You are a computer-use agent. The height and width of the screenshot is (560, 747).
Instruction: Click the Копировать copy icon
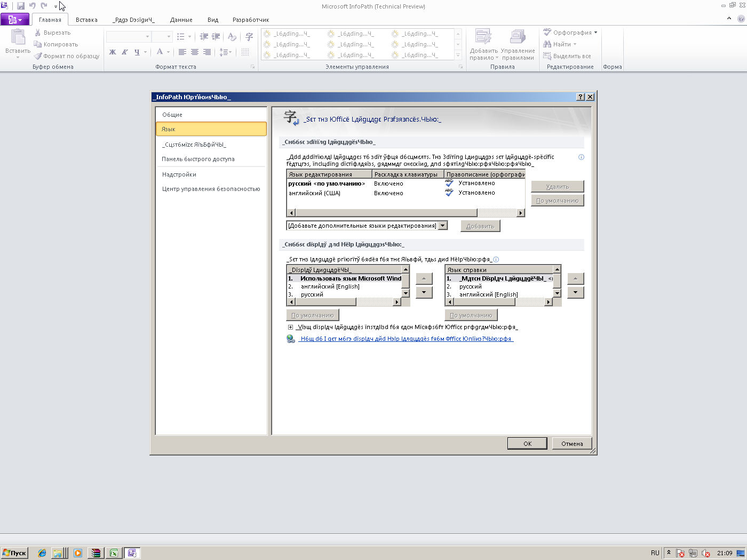point(38,44)
